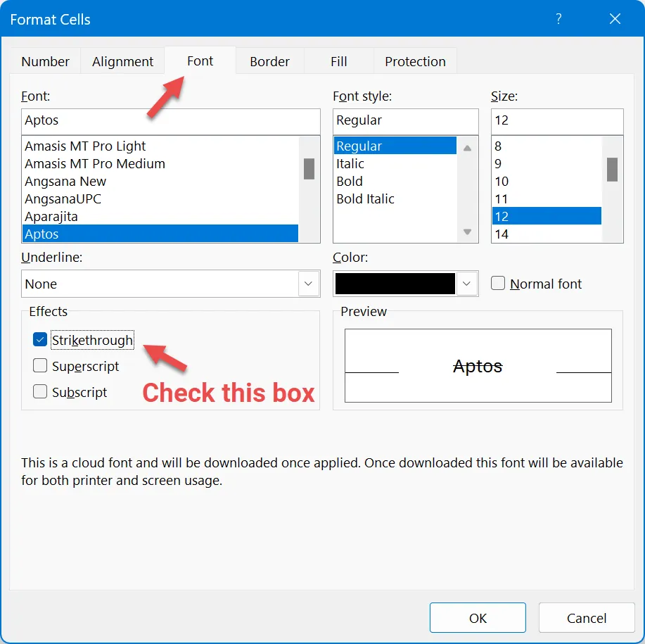Click the Help question mark icon
The height and width of the screenshot is (644, 645).
[558, 19]
